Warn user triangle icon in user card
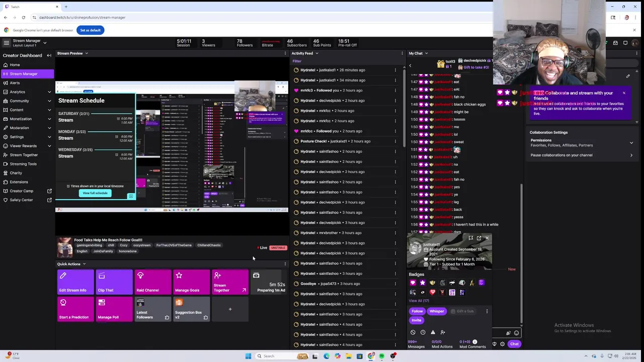The width and height of the screenshot is (644, 362). pos(433,332)
